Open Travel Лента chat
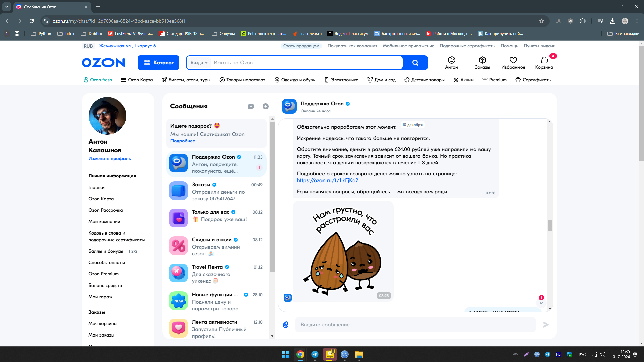Viewport: 644px width, 362px height. [x=216, y=273]
